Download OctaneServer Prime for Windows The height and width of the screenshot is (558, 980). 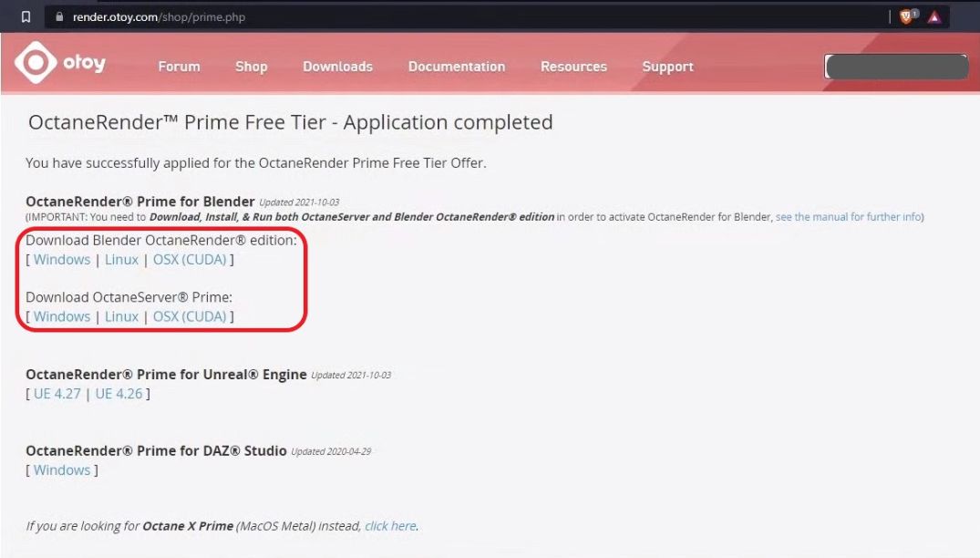(x=62, y=316)
